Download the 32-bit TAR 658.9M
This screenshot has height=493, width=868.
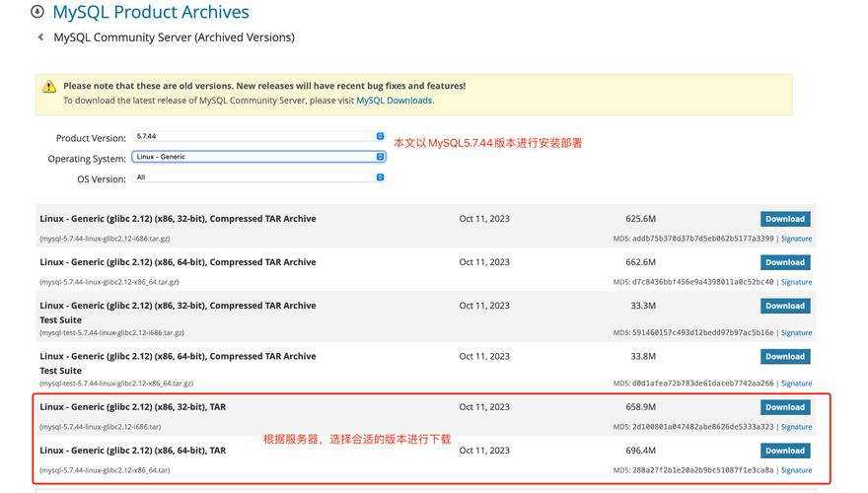tap(785, 407)
